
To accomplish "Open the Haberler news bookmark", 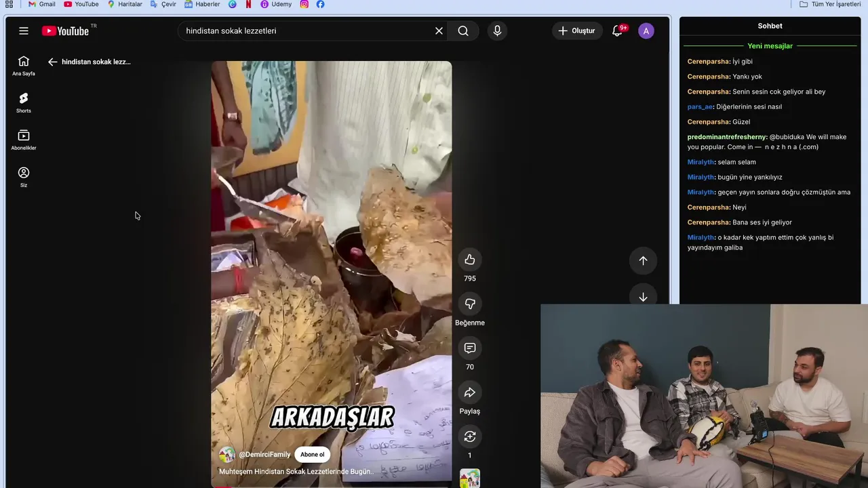I will (x=202, y=4).
